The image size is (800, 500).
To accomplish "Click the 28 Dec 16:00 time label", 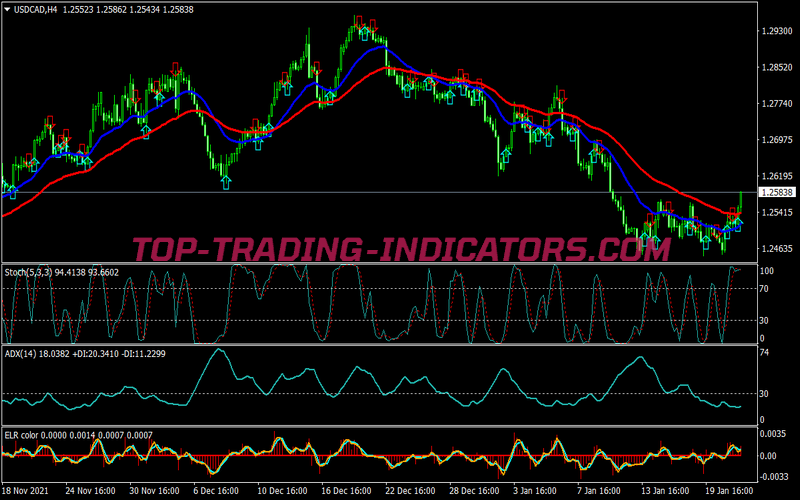I will [474, 491].
